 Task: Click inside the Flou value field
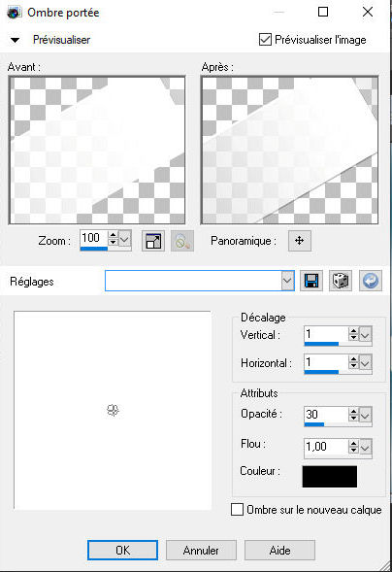(326, 446)
